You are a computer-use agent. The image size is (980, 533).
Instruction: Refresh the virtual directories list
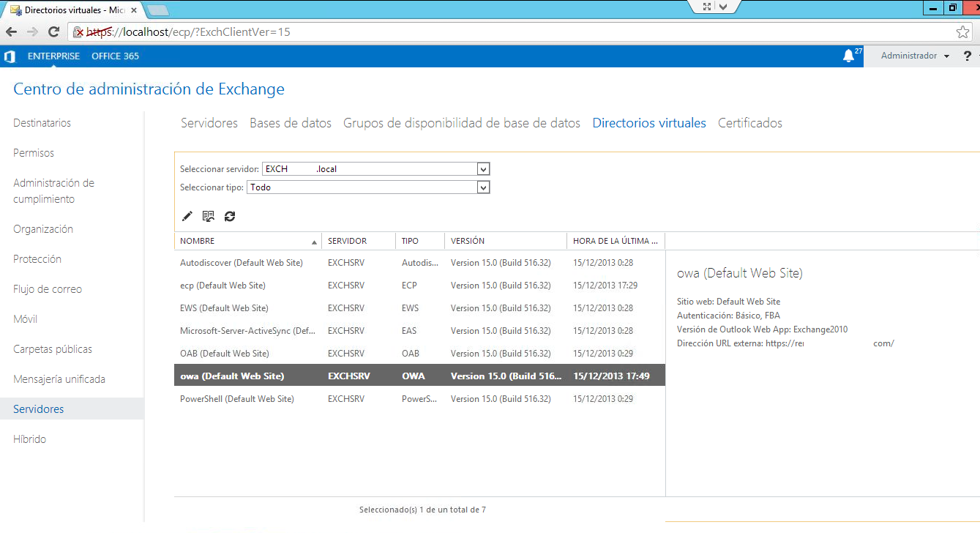point(230,216)
